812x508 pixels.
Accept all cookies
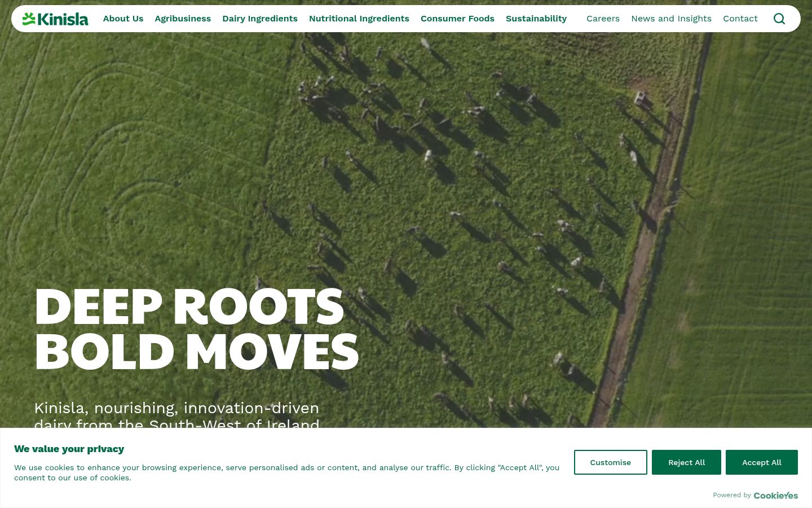762,462
